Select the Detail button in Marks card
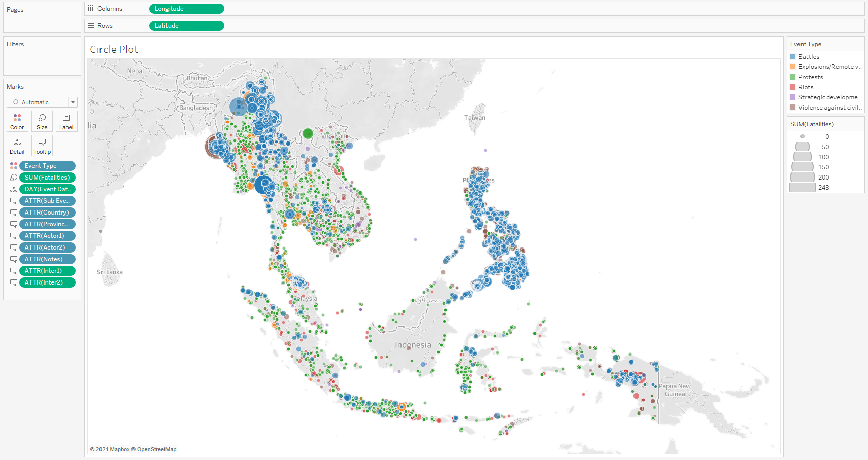The width and height of the screenshot is (868, 460). coord(17,146)
